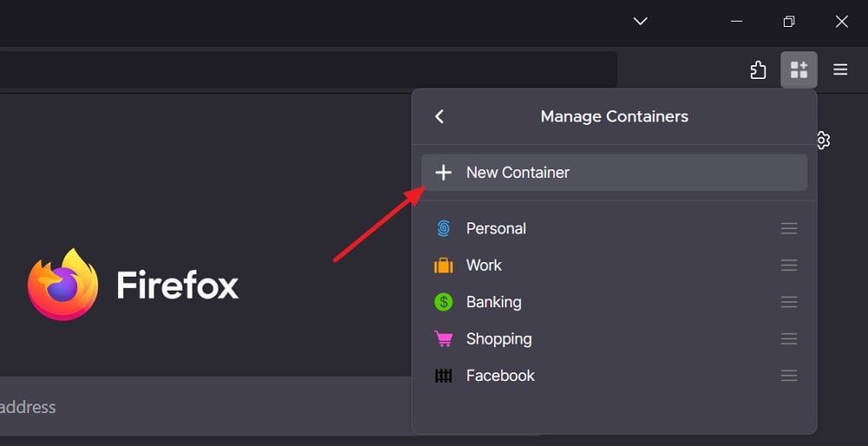Screen dimensions: 868x446
Task: Go back using the panel's back arrow
Action: 439,116
